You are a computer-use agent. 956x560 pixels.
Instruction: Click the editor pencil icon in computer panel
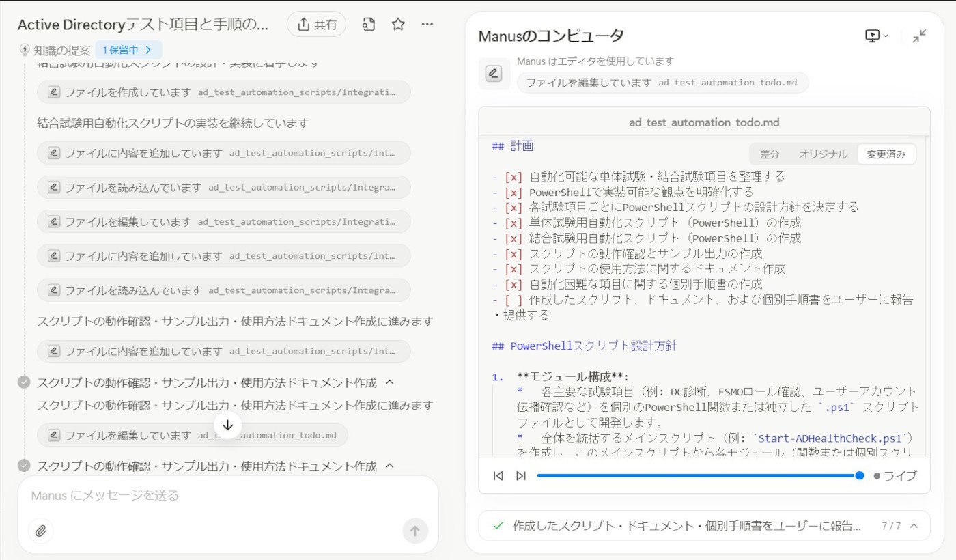(494, 74)
